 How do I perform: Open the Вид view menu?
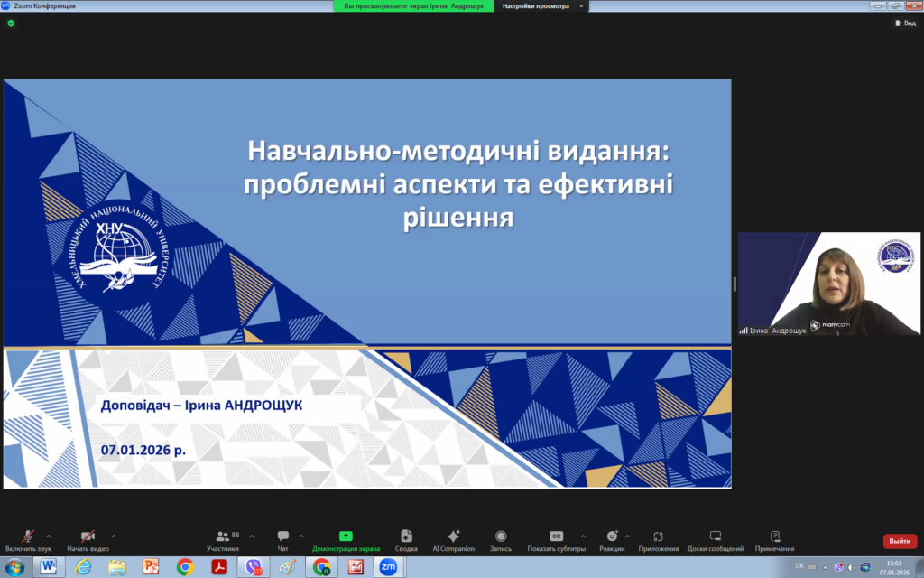pyautogui.click(x=904, y=23)
